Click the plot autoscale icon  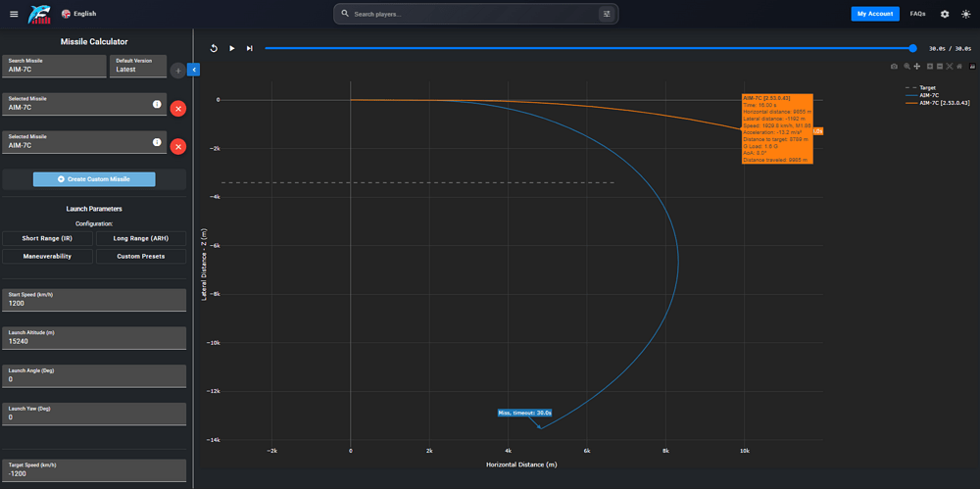coord(950,67)
